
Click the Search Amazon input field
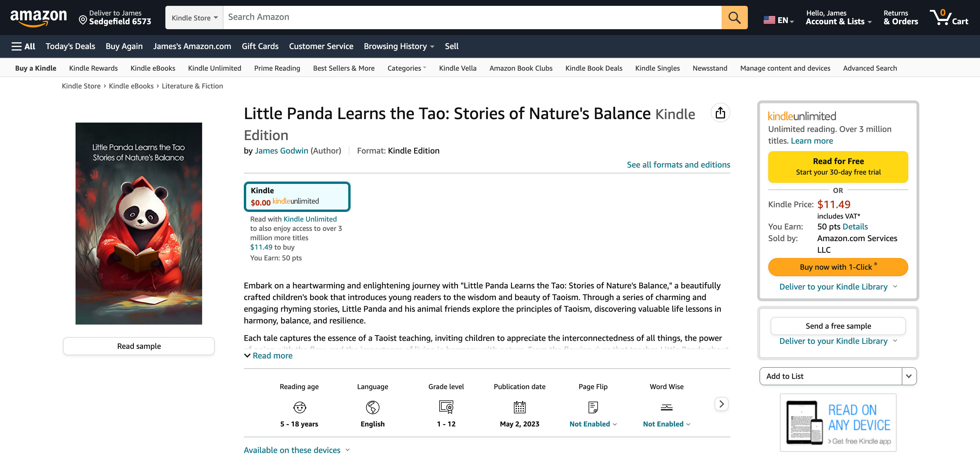(x=472, y=18)
